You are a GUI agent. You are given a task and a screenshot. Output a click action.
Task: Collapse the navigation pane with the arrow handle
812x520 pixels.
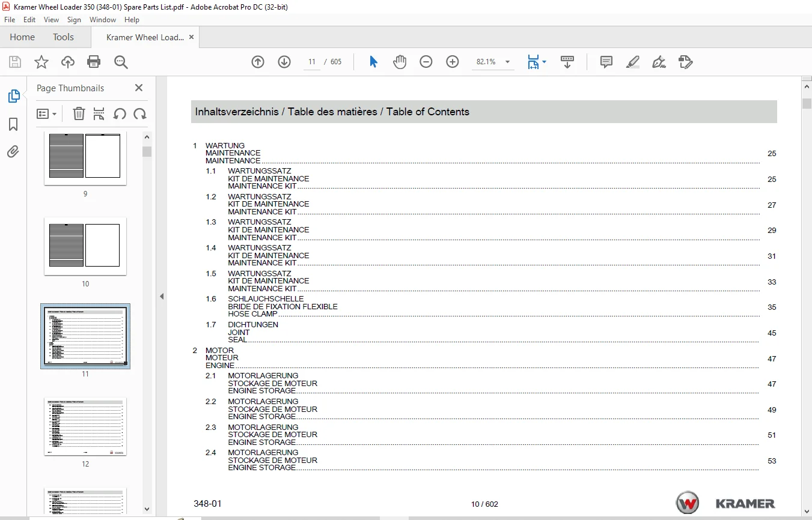point(161,296)
